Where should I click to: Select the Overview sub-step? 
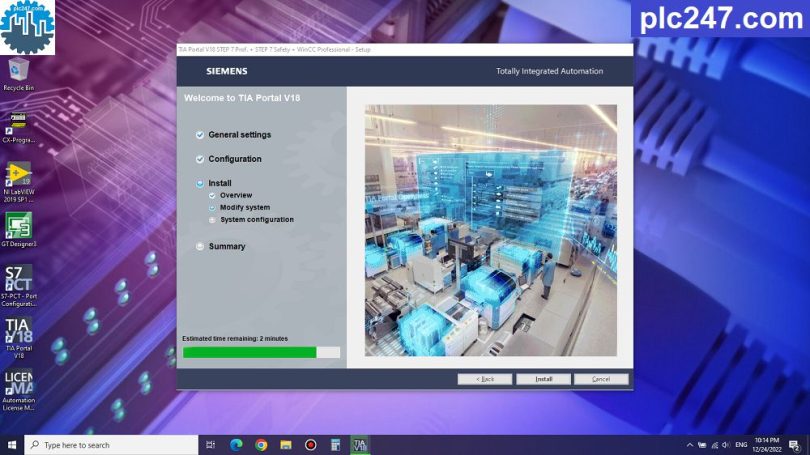point(236,195)
